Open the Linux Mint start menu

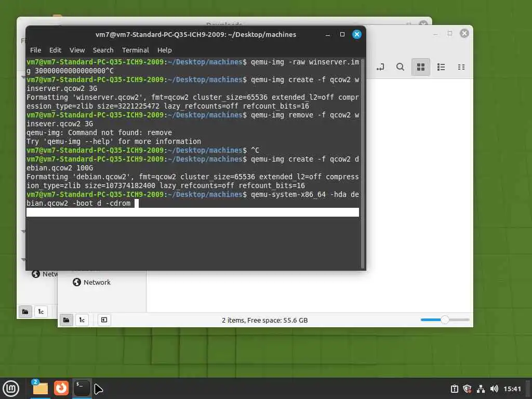point(11,388)
